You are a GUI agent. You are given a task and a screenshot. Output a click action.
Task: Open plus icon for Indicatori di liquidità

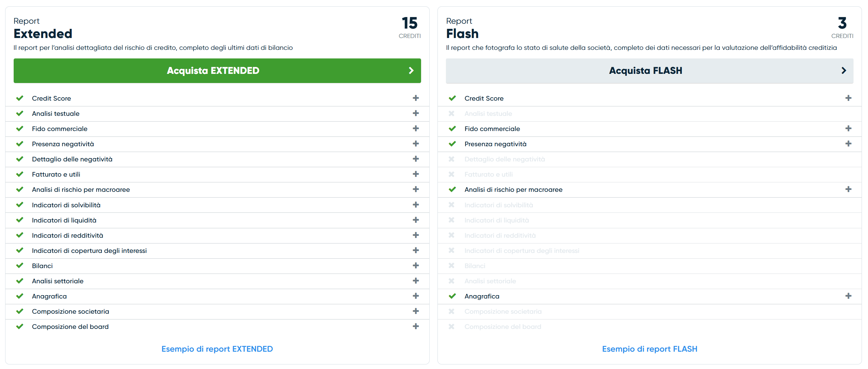point(416,220)
